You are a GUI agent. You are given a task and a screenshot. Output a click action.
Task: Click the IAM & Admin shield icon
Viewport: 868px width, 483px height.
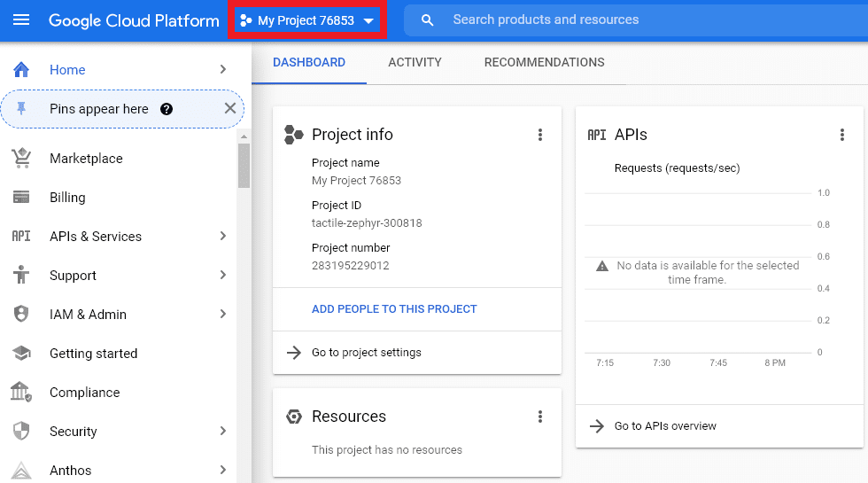[x=21, y=314]
